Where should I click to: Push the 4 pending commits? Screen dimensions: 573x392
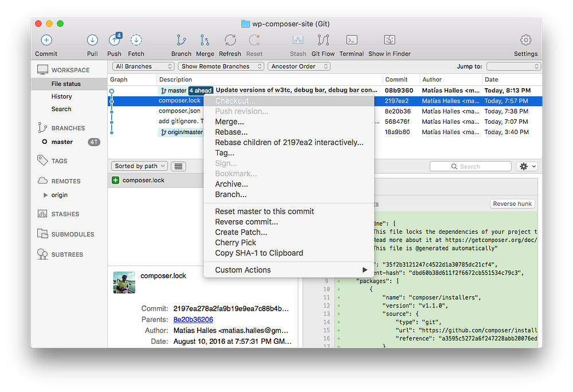pyautogui.click(x=115, y=40)
